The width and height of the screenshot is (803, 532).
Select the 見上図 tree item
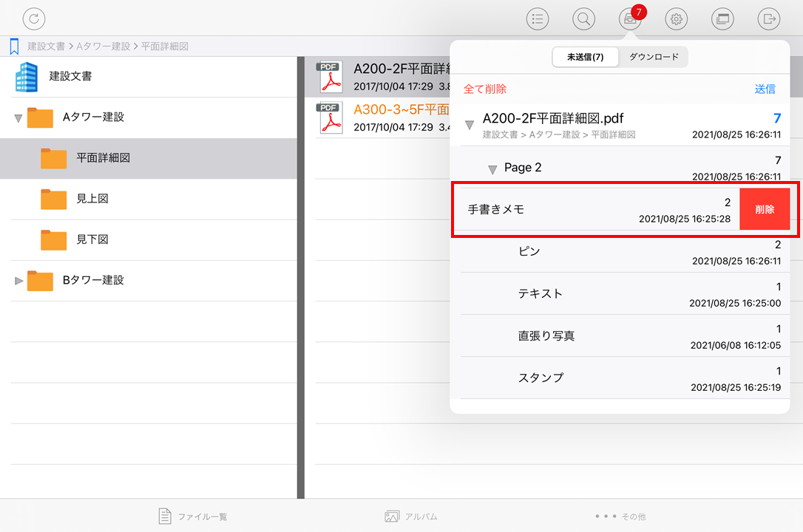coord(149,199)
